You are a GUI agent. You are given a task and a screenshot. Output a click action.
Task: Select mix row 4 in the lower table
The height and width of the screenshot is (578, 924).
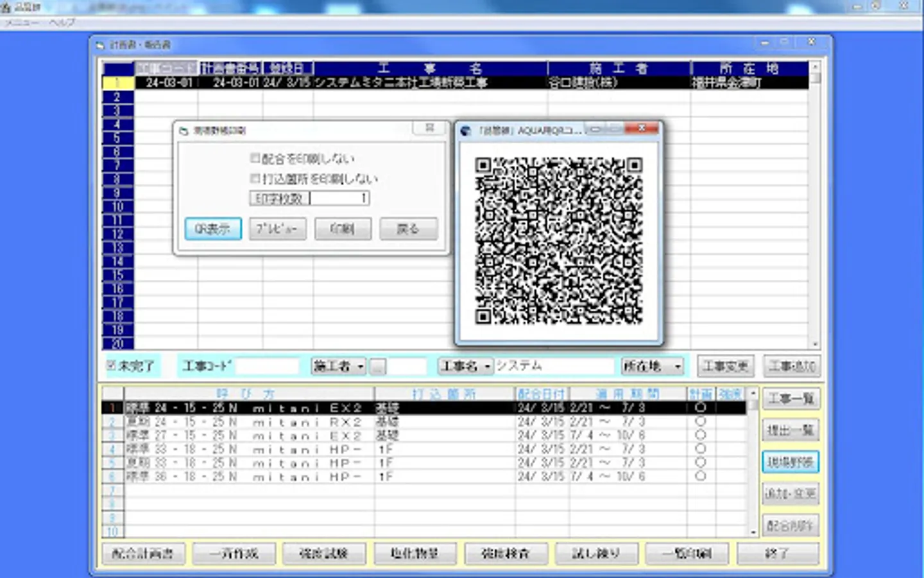point(424,450)
